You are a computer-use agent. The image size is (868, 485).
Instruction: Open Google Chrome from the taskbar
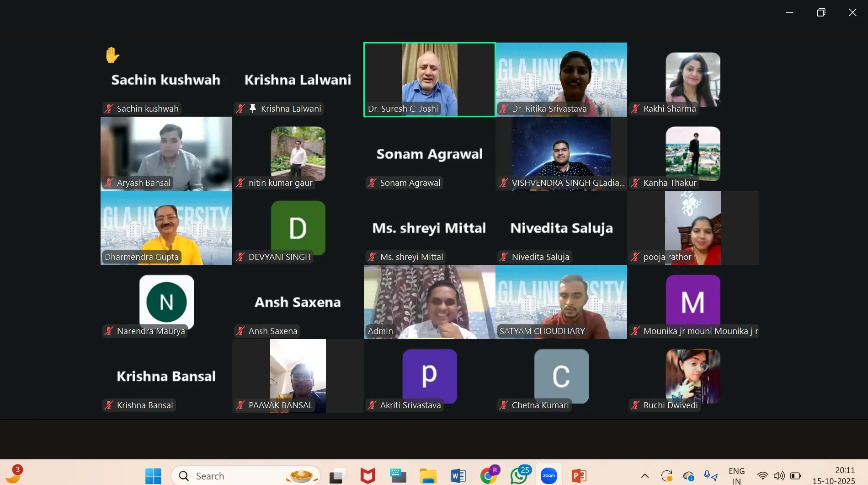click(x=489, y=476)
